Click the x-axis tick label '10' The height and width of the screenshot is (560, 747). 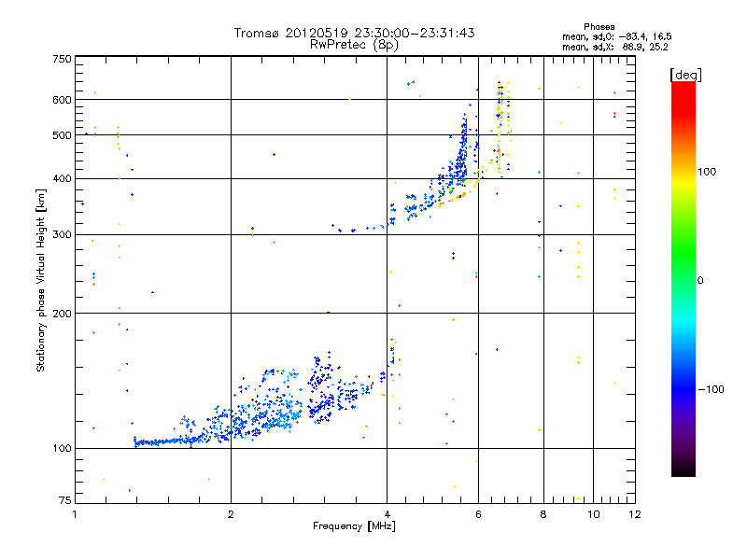point(593,514)
